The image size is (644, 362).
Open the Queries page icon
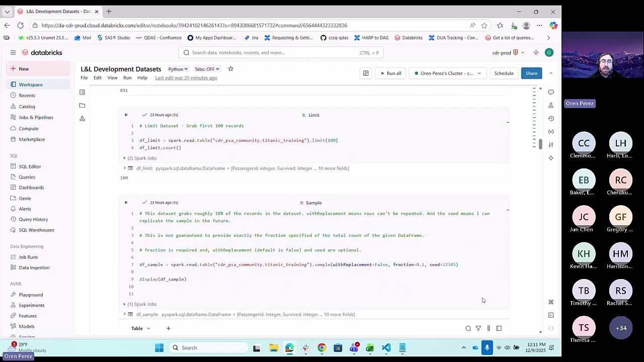pyautogui.click(x=14, y=177)
